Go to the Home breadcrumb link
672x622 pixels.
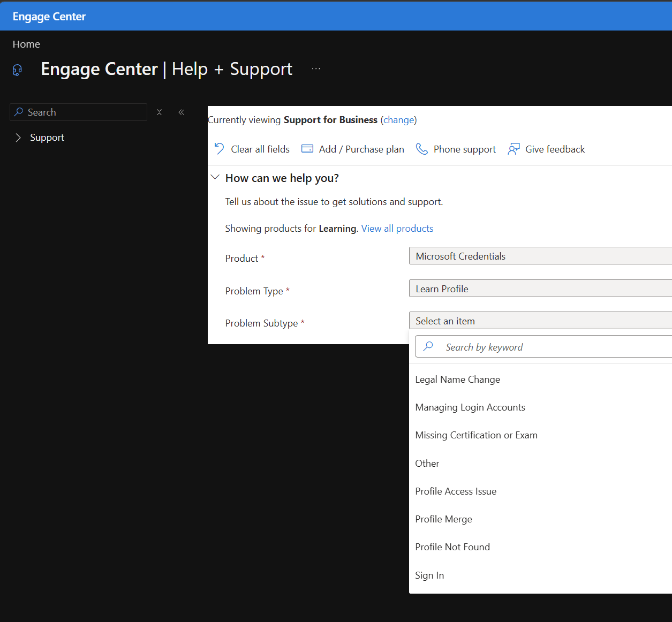tap(26, 44)
